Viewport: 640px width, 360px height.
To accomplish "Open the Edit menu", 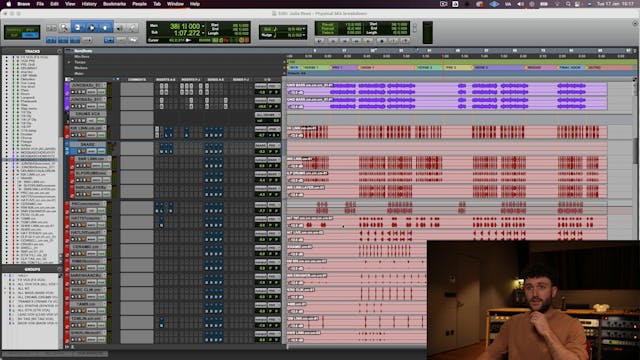I will 54,4.
